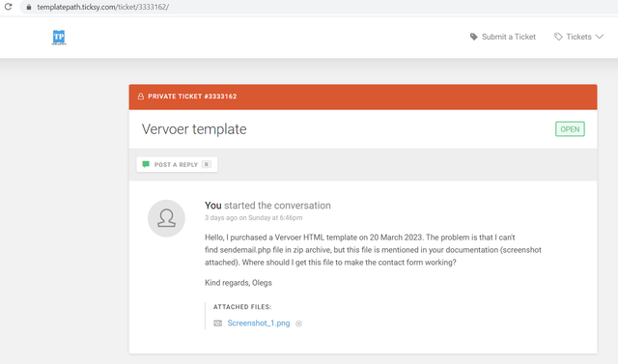Click the green speech bubble reply icon
The image size is (618, 364).
point(146,164)
